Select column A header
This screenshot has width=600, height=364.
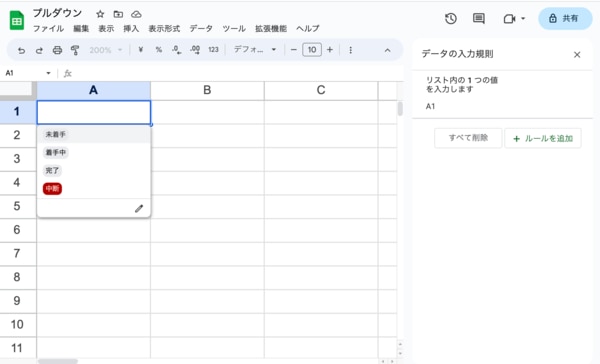[93, 91]
